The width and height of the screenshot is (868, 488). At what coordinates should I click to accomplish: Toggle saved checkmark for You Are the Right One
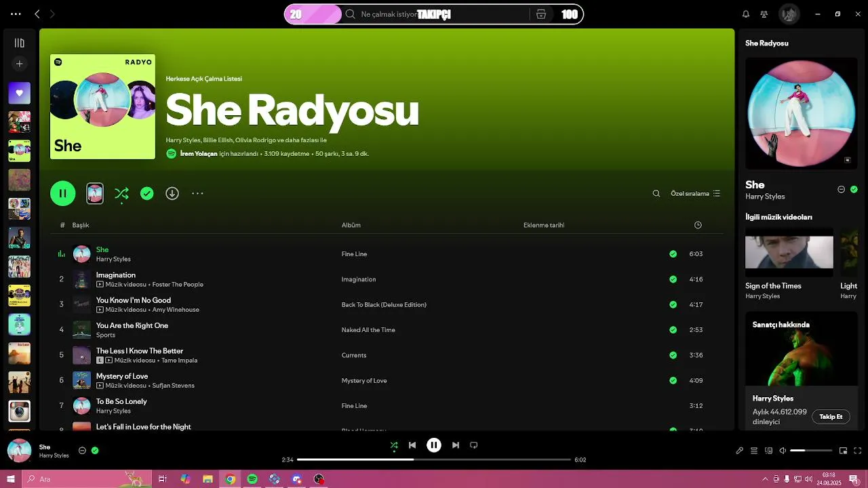click(673, 330)
